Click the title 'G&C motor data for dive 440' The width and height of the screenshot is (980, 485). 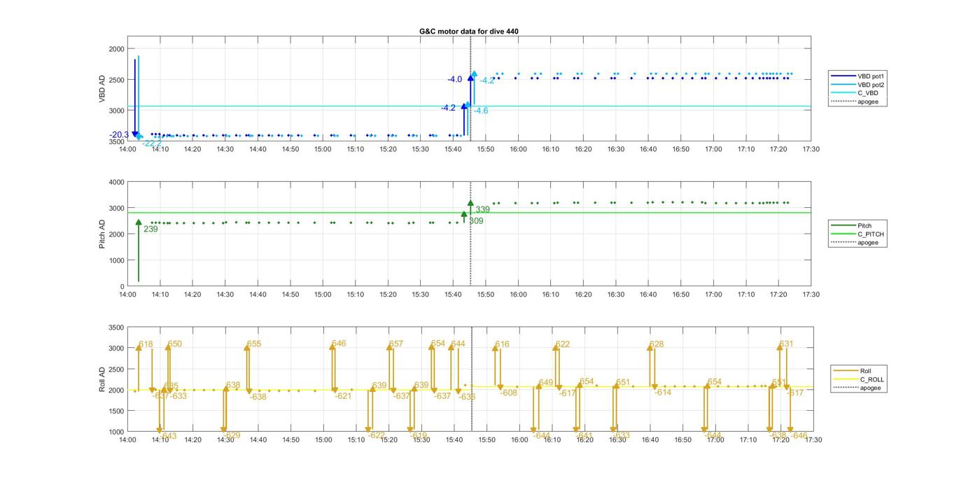click(x=469, y=31)
